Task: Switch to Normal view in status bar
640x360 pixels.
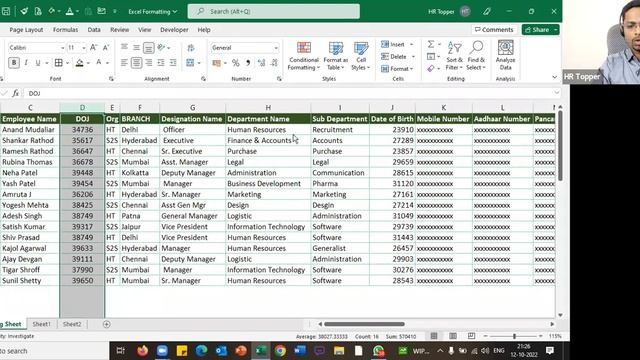Action: (434, 336)
